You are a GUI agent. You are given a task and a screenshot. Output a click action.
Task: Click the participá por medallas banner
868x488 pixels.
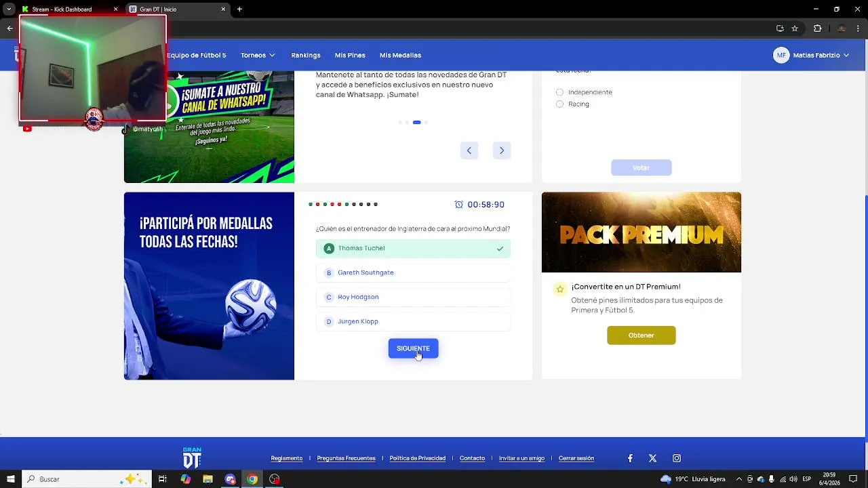[209, 285]
